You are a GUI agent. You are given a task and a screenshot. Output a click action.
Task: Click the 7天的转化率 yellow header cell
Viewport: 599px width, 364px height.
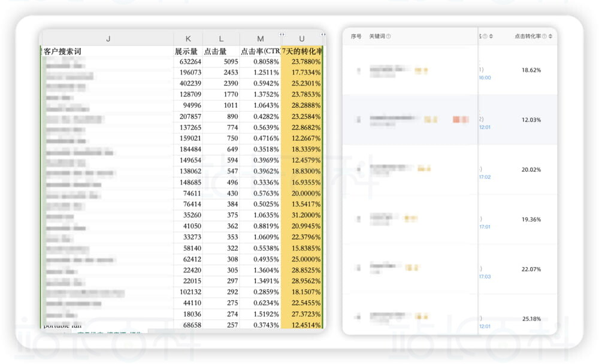(x=301, y=51)
